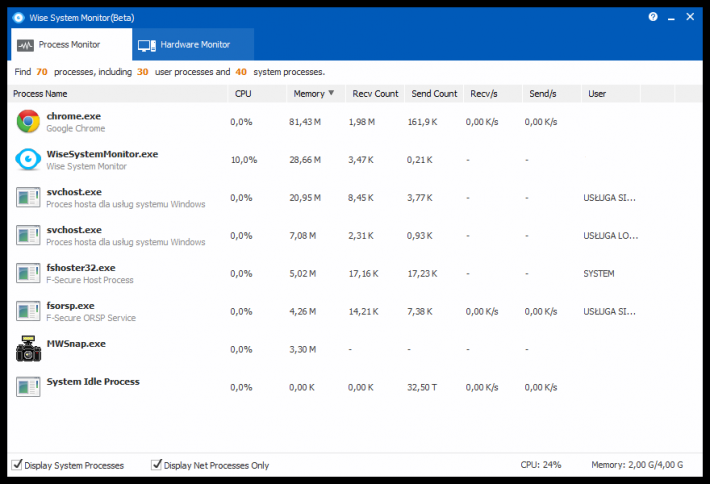Select MWSnap.exe process name
This screenshot has height=484, width=710.
(x=76, y=344)
